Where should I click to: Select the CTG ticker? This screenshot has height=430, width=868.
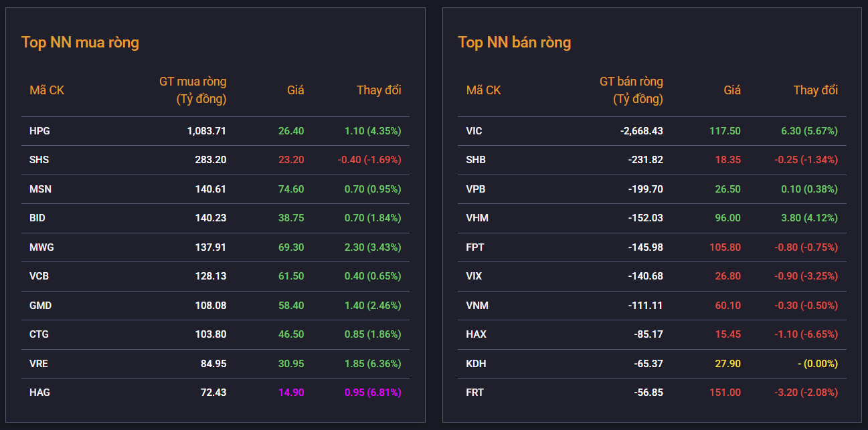[39, 334]
